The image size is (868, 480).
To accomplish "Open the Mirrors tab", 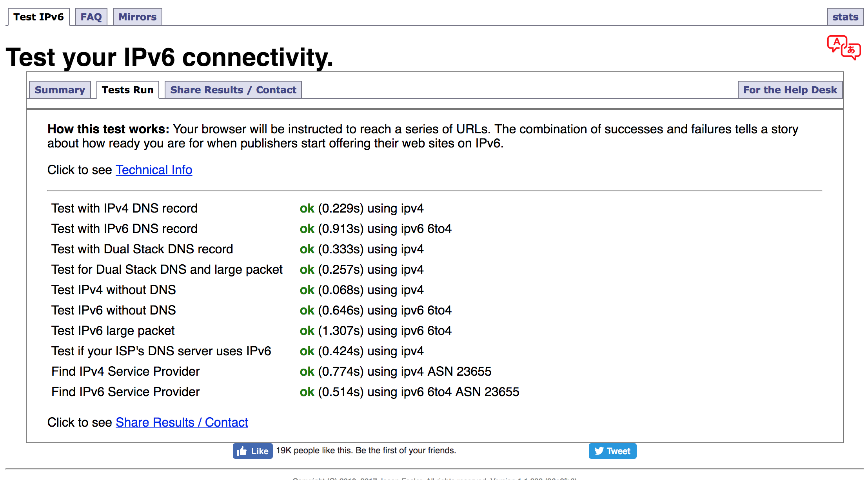I will (x=137, y=17).
